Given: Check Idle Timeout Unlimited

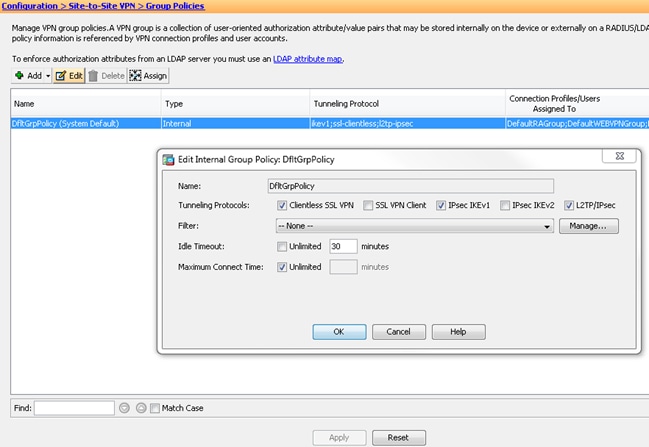Looking at the screenshot, I should tap(282, 247).
